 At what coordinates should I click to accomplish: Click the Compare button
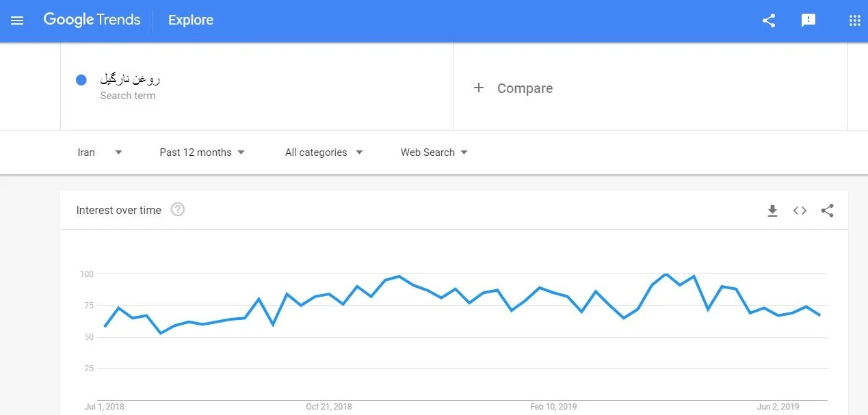point(525,88)
